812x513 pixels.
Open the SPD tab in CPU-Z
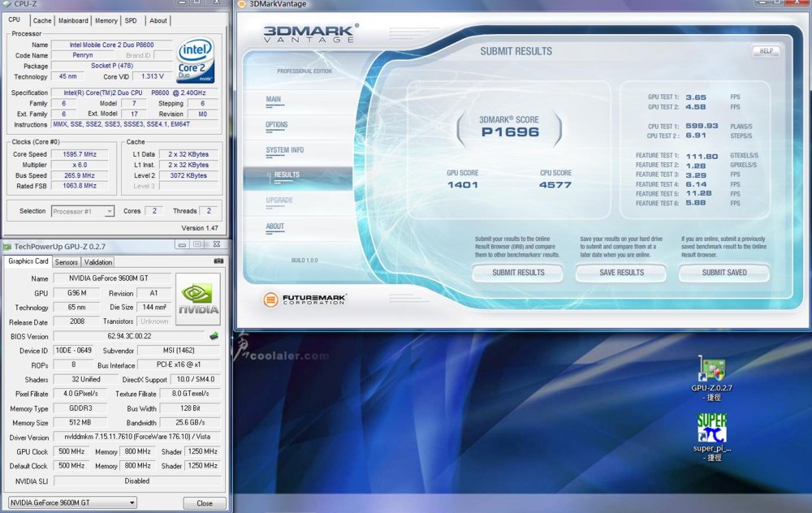tap(131, 21)
